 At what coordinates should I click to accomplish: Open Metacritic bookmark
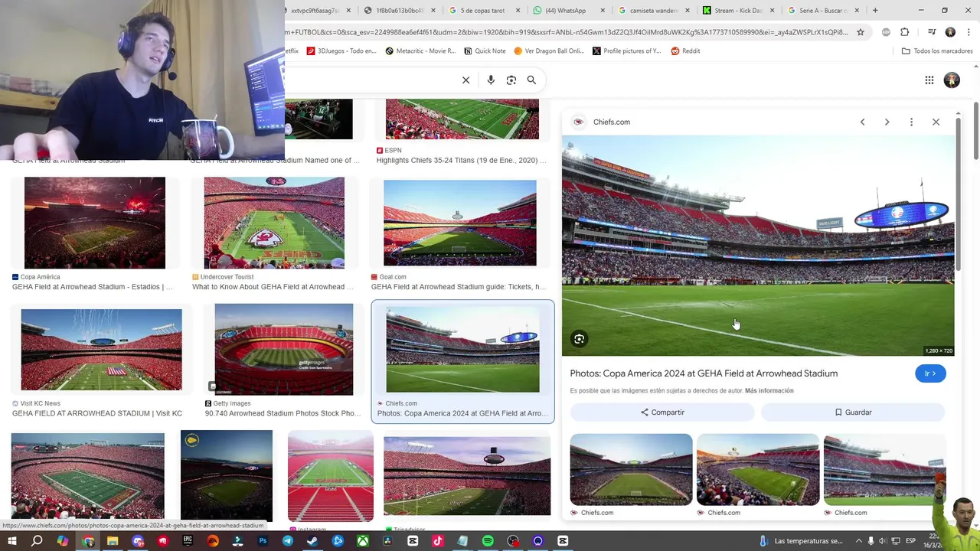click(420, 51)
